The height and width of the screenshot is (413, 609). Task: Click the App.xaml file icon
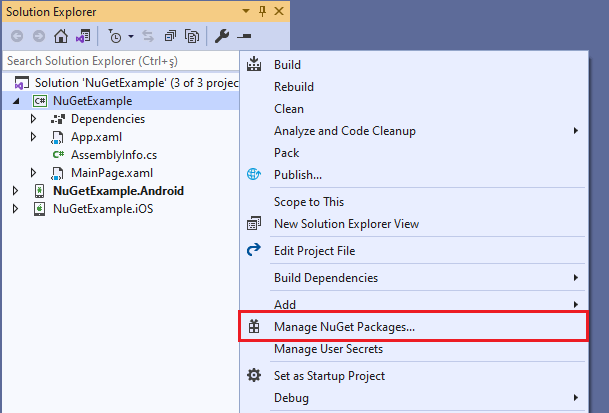point(57,137)
